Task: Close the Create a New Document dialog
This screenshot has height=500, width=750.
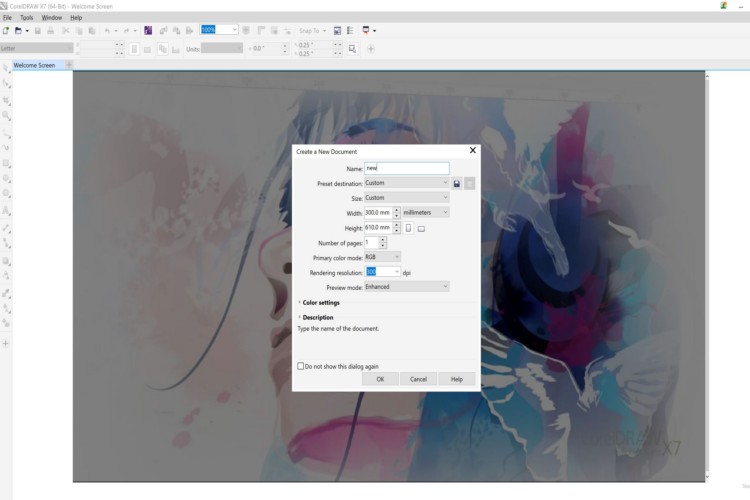Action: tap(473, 150)
